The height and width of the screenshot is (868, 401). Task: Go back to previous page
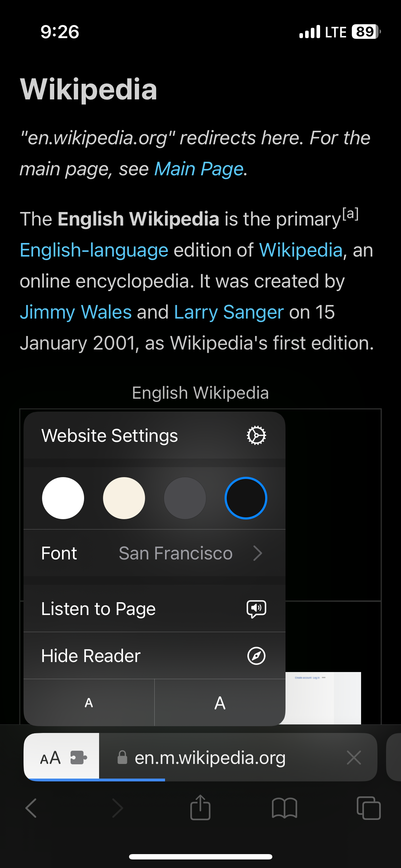[x=31, y=808]
